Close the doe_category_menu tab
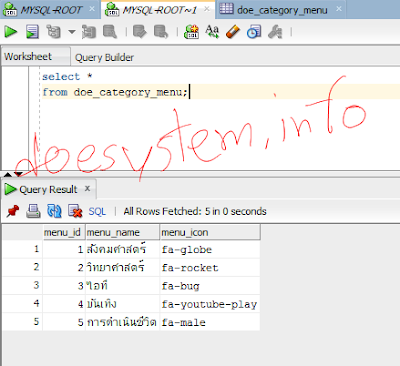The width and height of the screenshot is (400, 366). coord(339,9)
